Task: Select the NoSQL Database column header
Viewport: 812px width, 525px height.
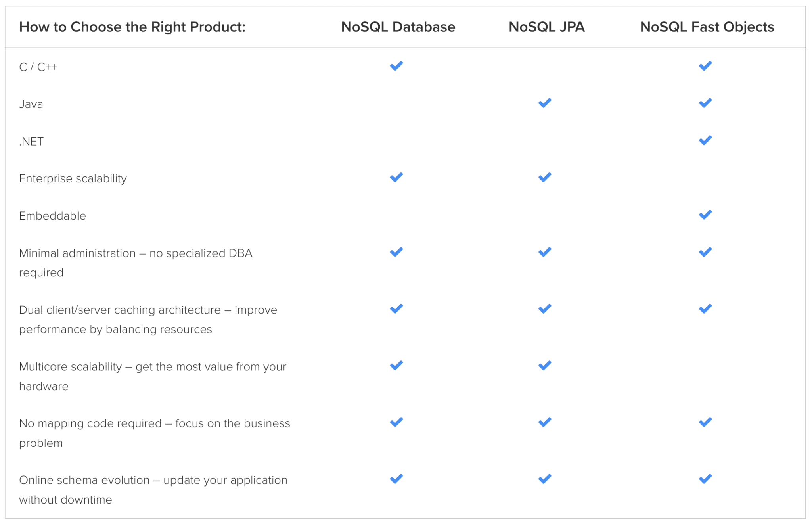Action: click(x=398, y=27)
